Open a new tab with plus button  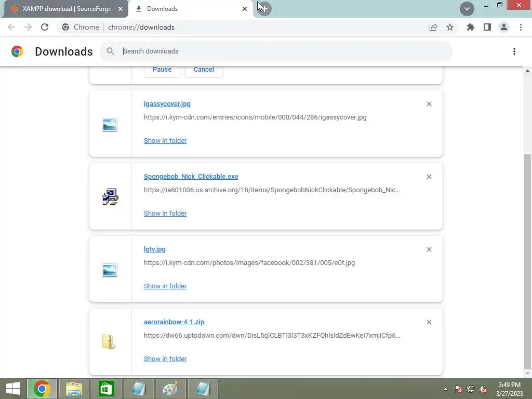pyautogui.click(x=264, y=9)
